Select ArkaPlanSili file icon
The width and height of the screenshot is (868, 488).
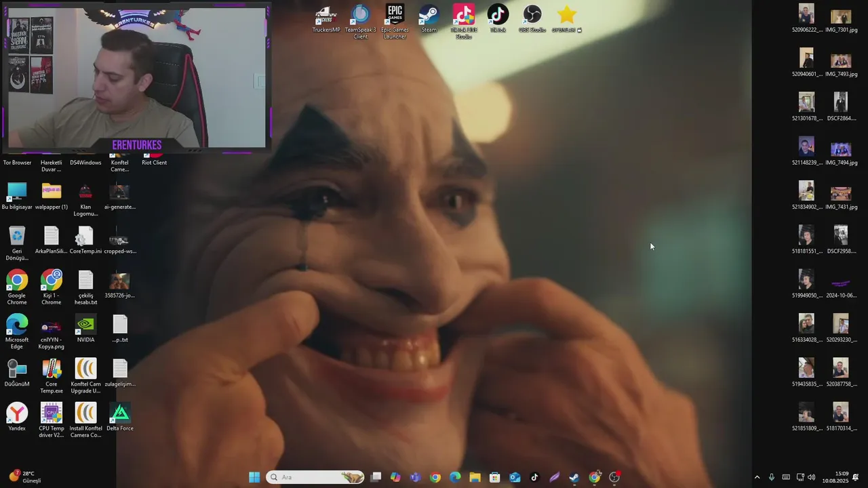pos(52,241)
